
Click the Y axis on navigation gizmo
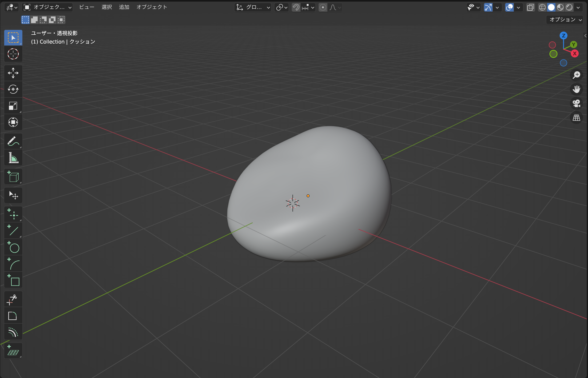click(x=573, y=44)
